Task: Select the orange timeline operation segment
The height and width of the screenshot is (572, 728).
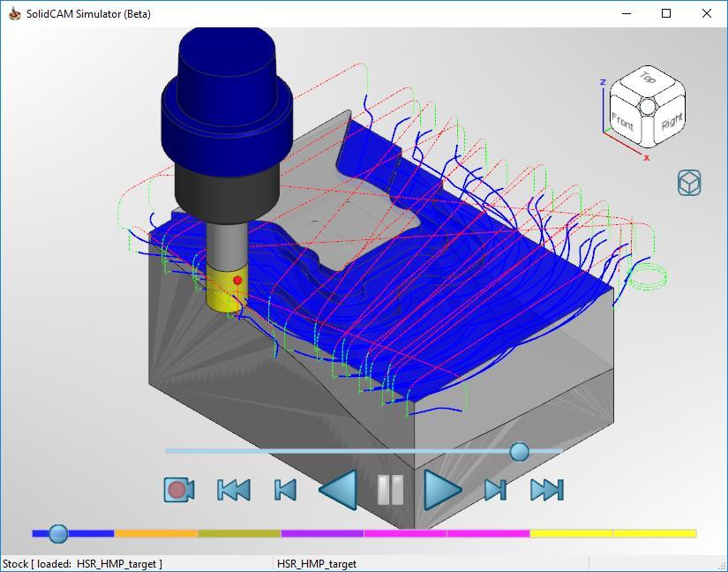Action: click(156, 534)
